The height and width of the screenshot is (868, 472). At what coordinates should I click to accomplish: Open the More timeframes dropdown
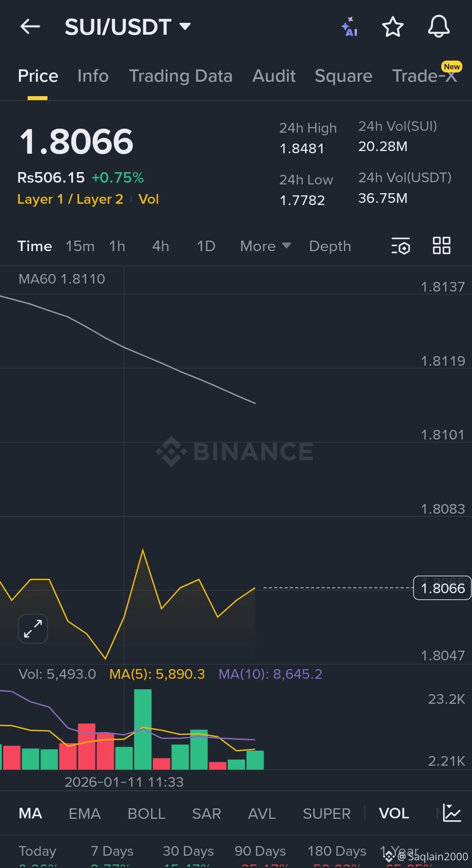click(265, 246)
